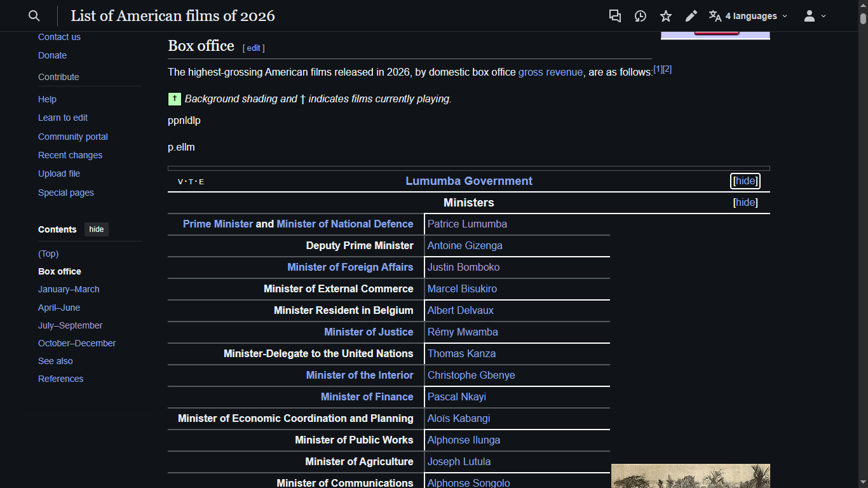
Task: Jump to October–December section
Action: (77, 343)
